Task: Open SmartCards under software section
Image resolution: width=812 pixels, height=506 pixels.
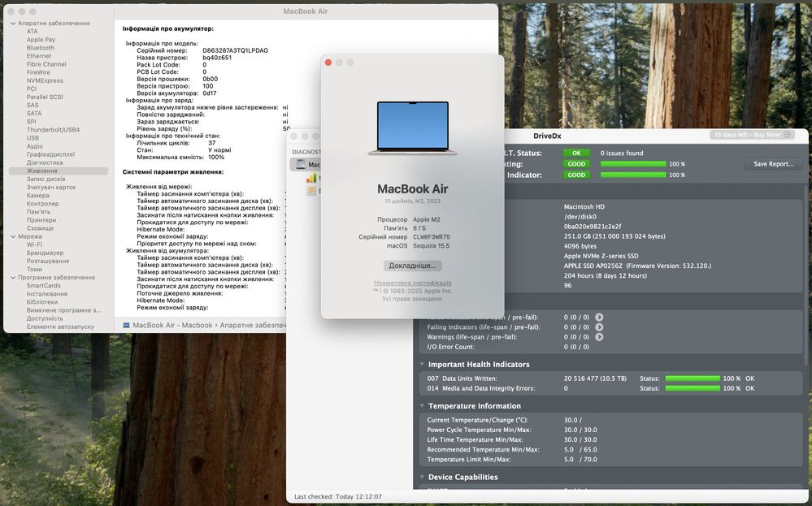Action: (x=44, y=286)
